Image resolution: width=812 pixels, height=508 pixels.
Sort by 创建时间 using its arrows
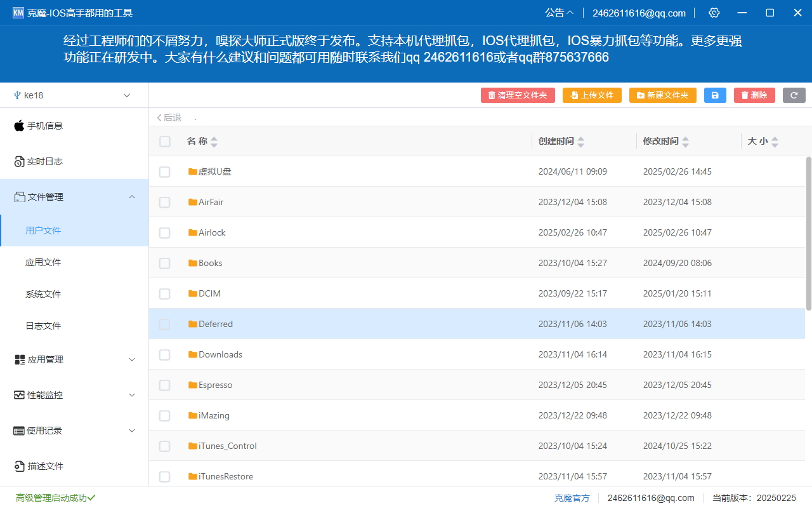coord(581,142)
